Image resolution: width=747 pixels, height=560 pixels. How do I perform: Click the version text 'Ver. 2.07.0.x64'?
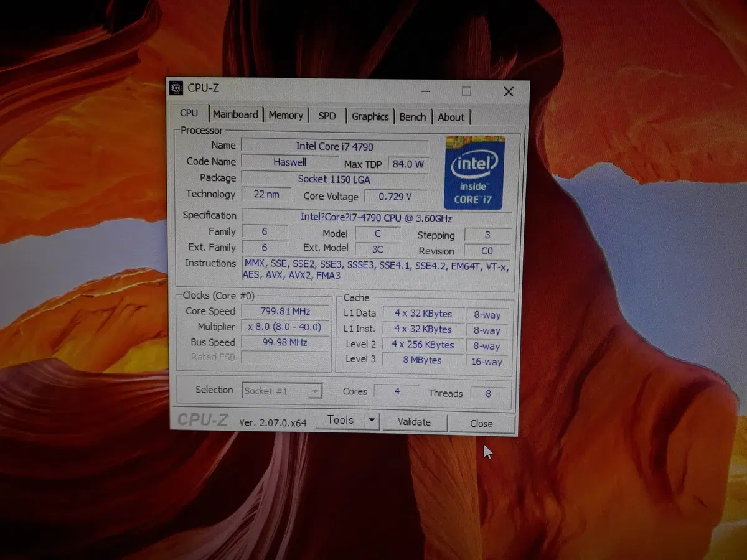click(x=273, y=422)
